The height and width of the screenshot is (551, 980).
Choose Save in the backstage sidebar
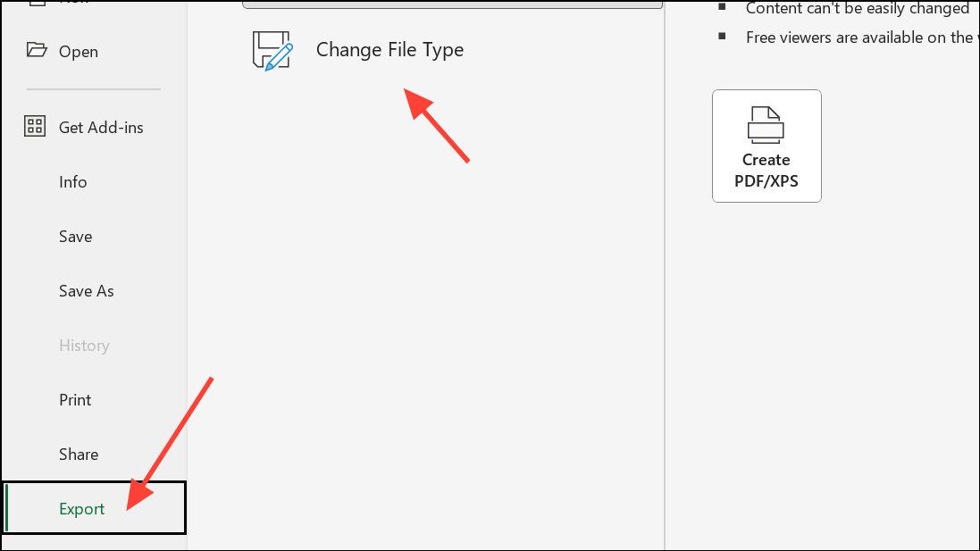tap(76, 237)
